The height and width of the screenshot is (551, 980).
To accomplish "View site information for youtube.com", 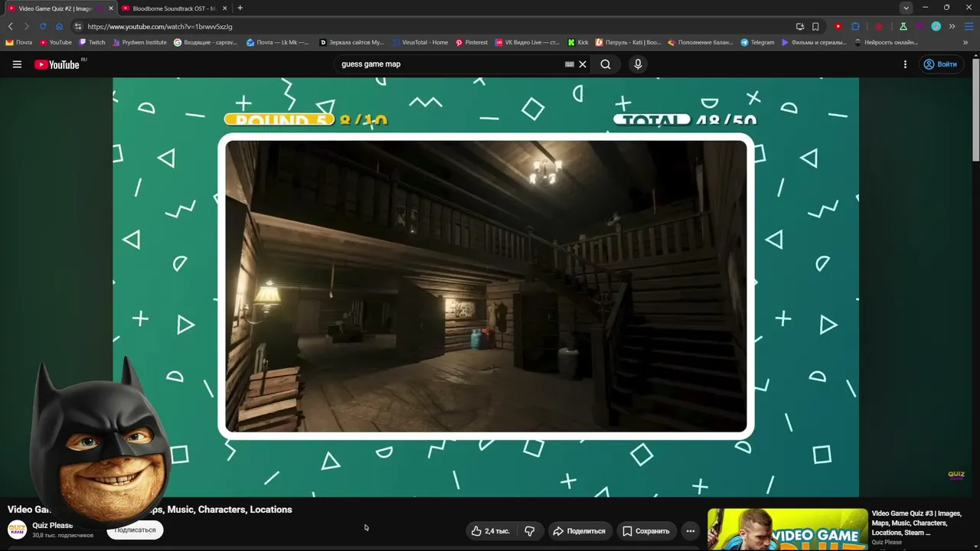I will coord(78,26).
